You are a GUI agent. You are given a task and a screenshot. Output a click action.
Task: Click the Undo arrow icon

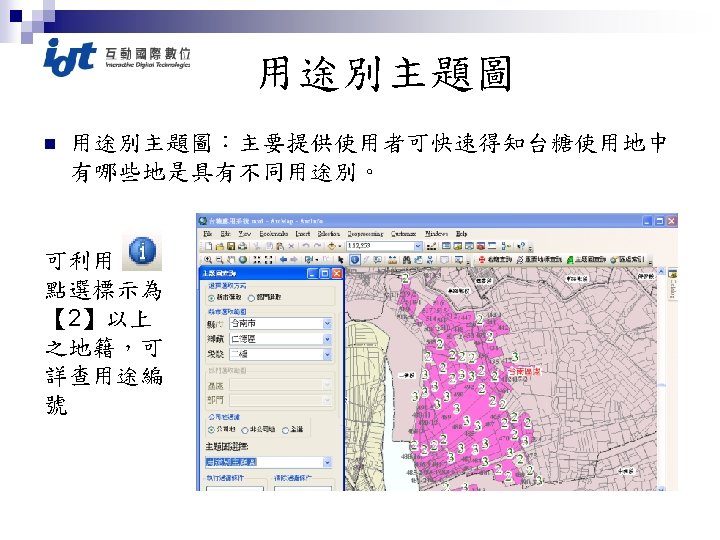point(306,246)
